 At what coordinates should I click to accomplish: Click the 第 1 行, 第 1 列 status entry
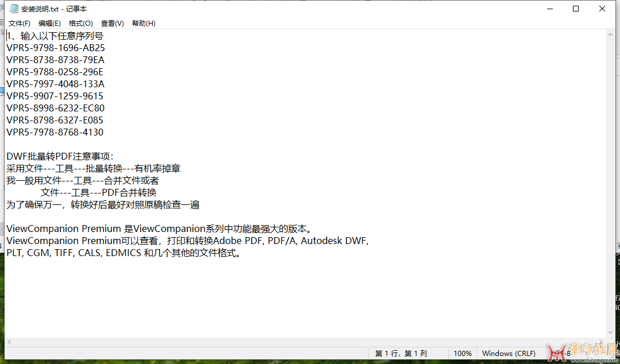pyautogui.click(x=401, y=353)
